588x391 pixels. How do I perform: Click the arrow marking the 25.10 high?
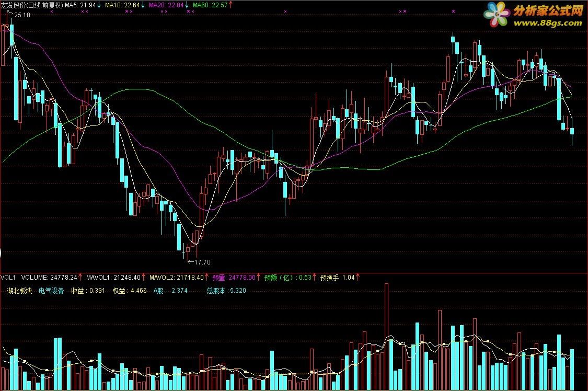tap(10, 14)
